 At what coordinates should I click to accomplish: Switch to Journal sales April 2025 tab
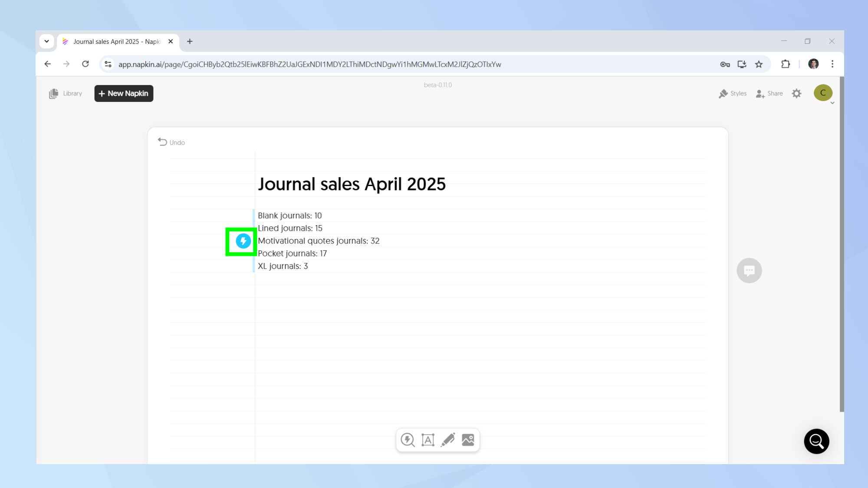(113, 42)
